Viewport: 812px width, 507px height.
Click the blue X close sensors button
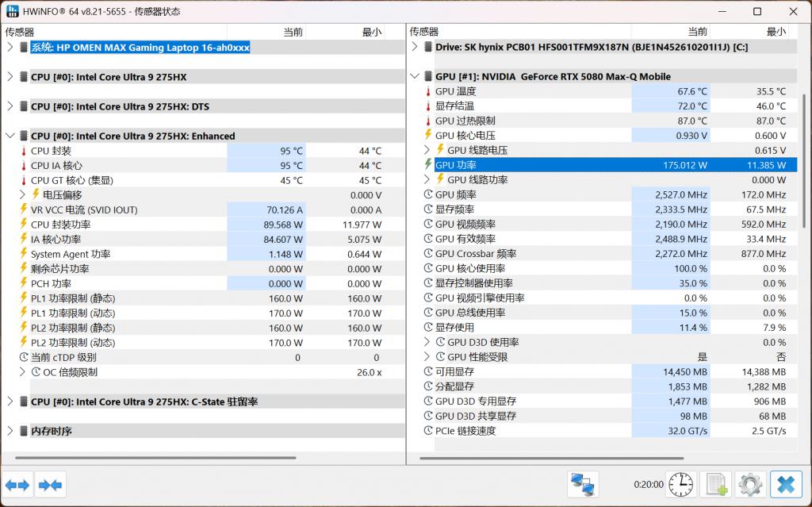click(786, 485)
